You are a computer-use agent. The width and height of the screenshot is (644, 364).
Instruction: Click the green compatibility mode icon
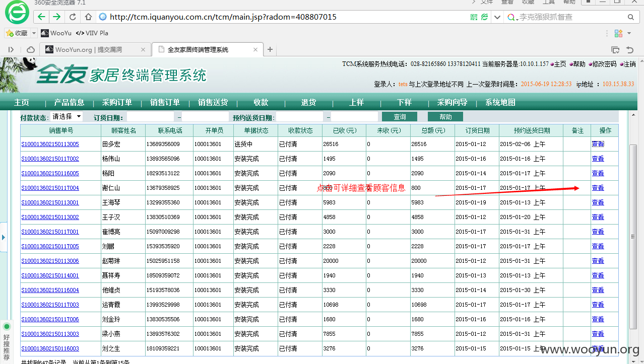tap(484, 17)
